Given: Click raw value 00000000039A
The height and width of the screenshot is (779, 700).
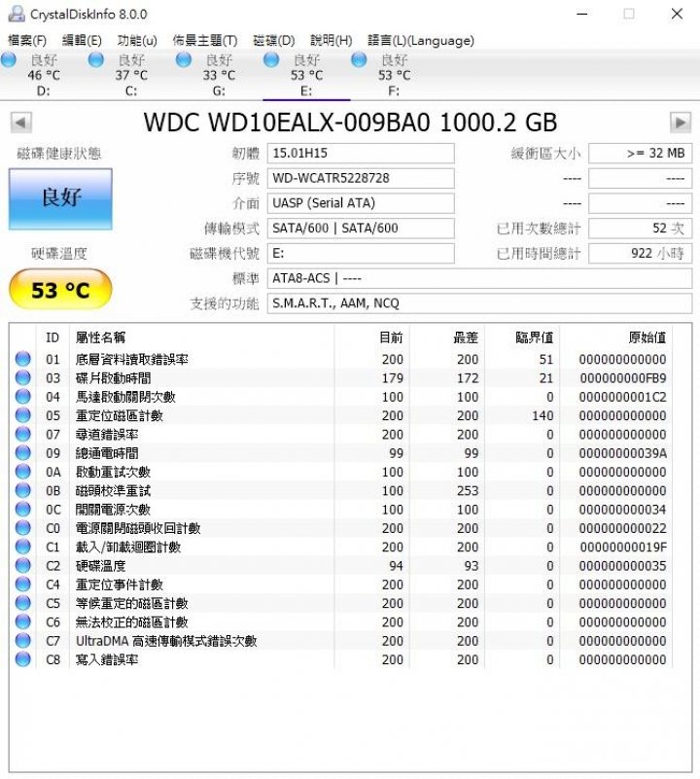Looking at the screenshot, I should coord(623,453).
